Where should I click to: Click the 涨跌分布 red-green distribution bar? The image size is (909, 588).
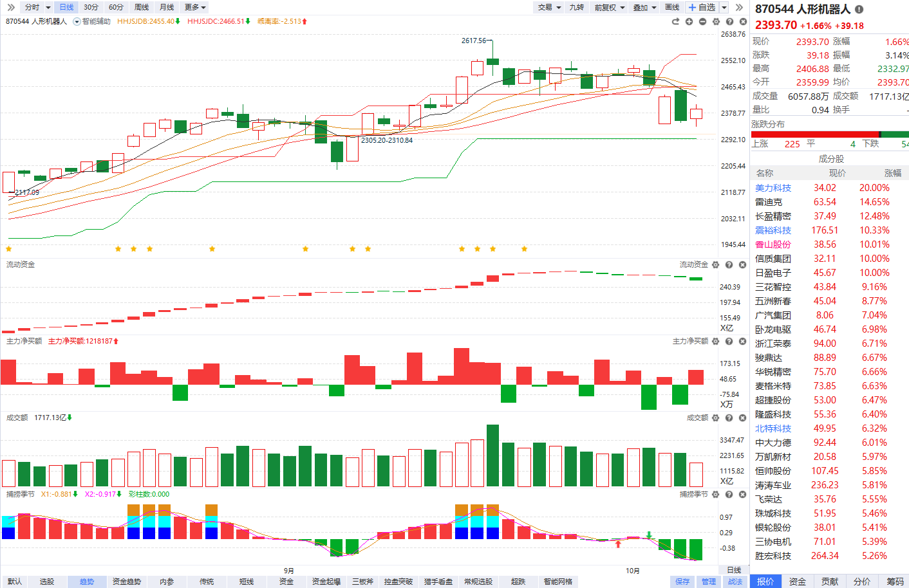(x=830, y=134)
